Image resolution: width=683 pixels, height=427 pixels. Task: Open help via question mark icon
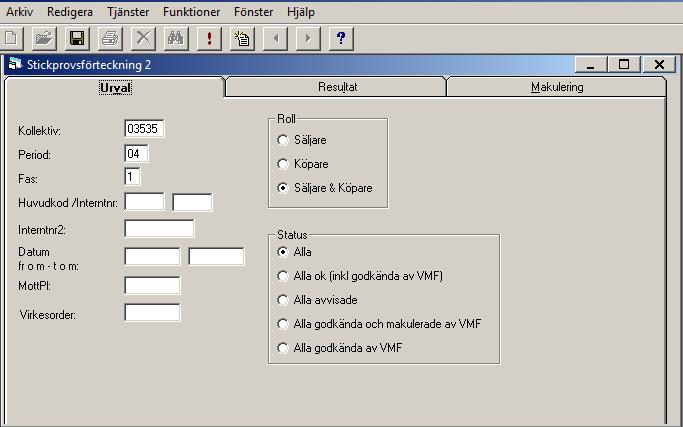point(341,39)
